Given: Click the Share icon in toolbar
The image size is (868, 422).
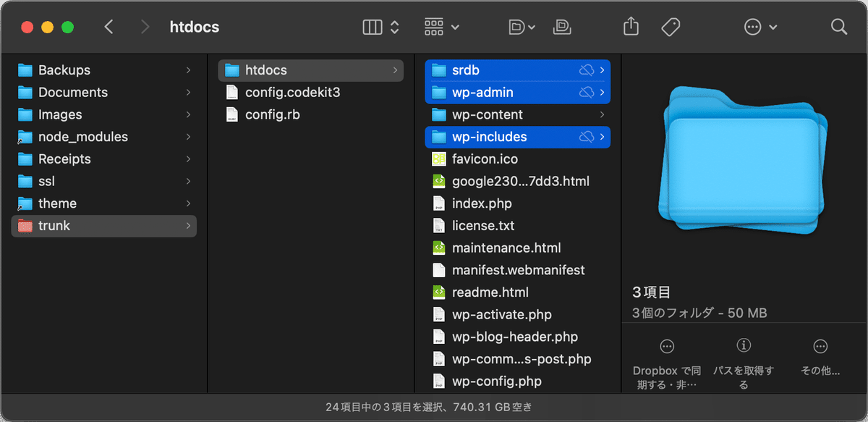Looking at the screenshot, I should (x=631, y=27).
